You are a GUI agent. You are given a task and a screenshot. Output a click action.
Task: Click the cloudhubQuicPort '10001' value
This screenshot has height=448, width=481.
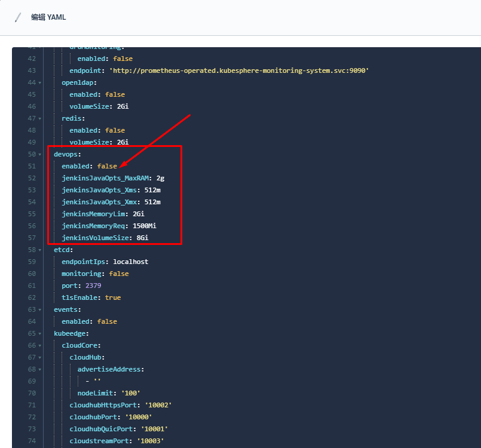click(x=154, y=429)
